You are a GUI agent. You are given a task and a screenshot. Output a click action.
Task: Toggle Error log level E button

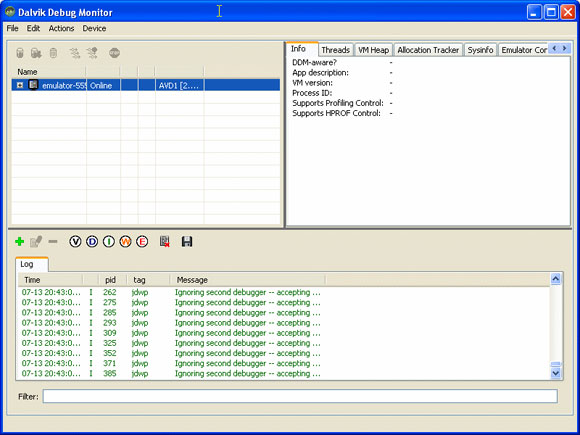tap(142, 242)
